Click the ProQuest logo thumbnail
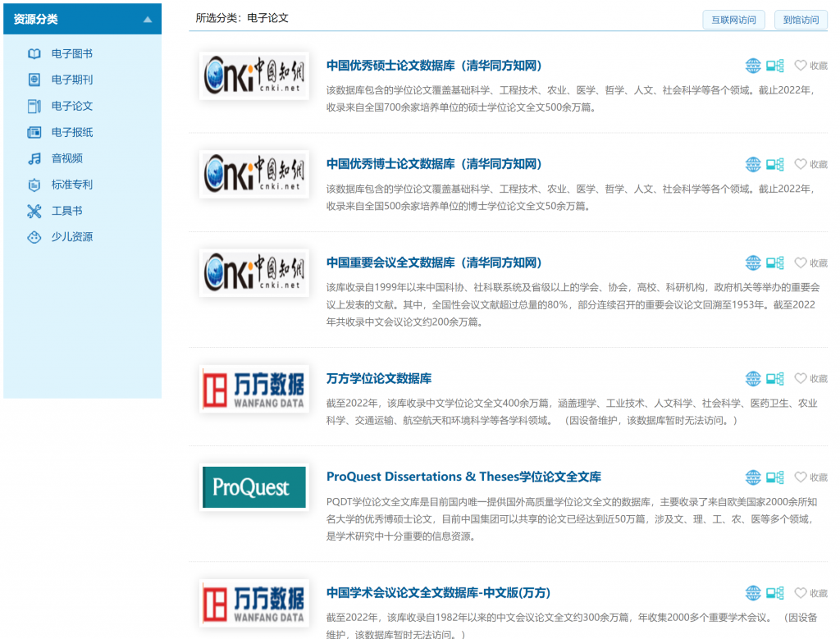The image size is (840, 639). coord(254,487)
